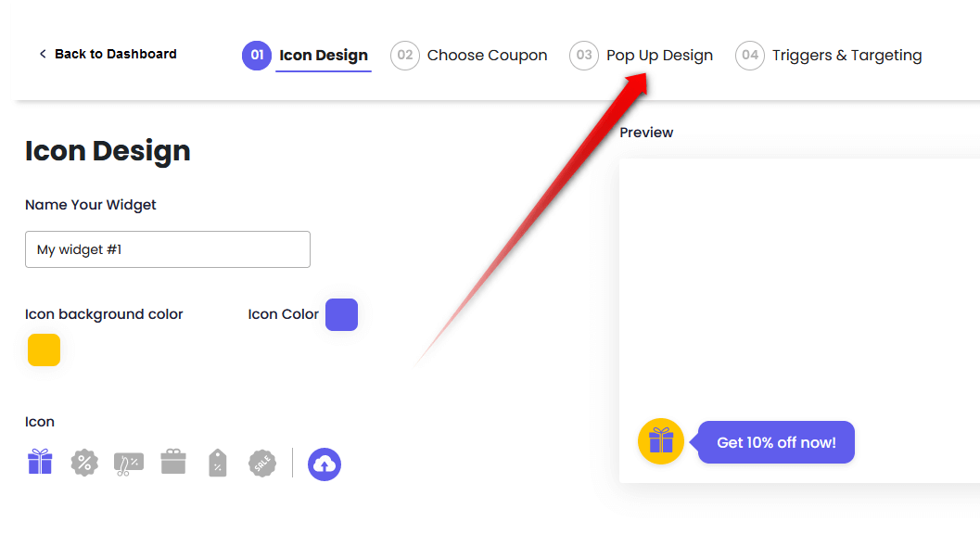Image resolution: width=980 pixels, height=534 pixels.
Task: Select the purple gift box with bow icon
Action: point(40,462)
